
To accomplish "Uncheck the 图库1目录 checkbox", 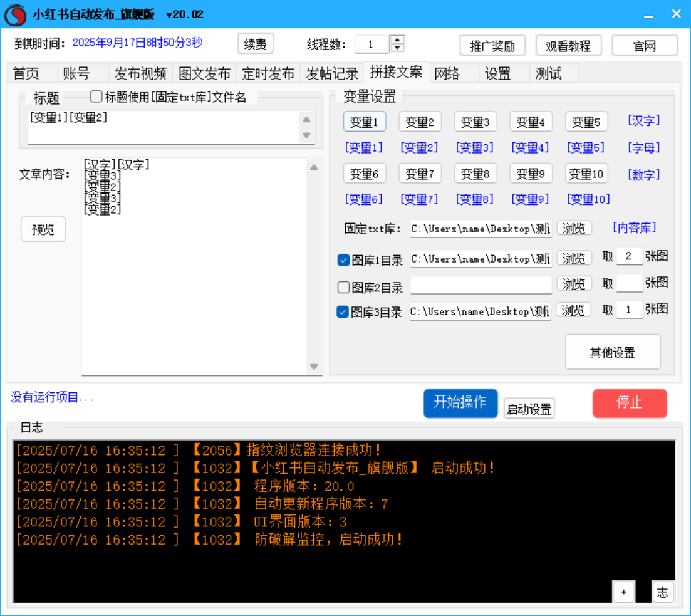I will point(343,260).
